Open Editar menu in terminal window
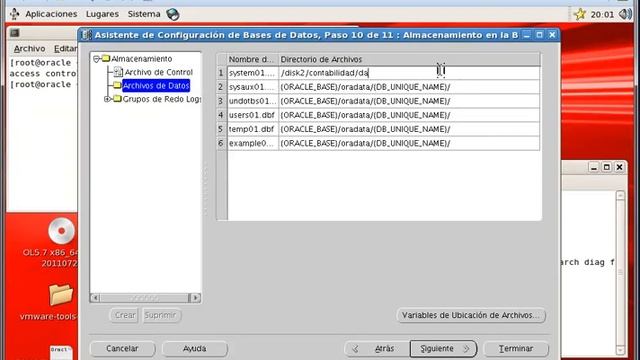Screen dimensions: 640x360 click(x=65, y=49)
